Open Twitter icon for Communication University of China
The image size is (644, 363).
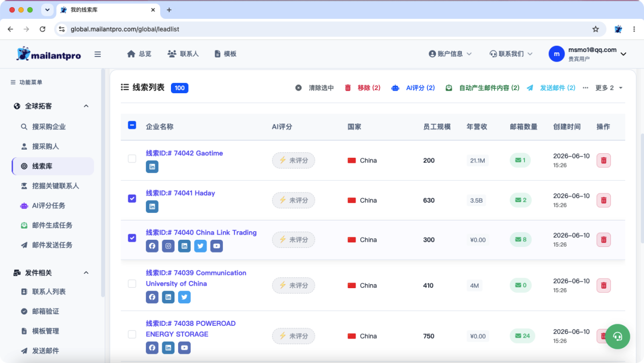coord(185,297)
